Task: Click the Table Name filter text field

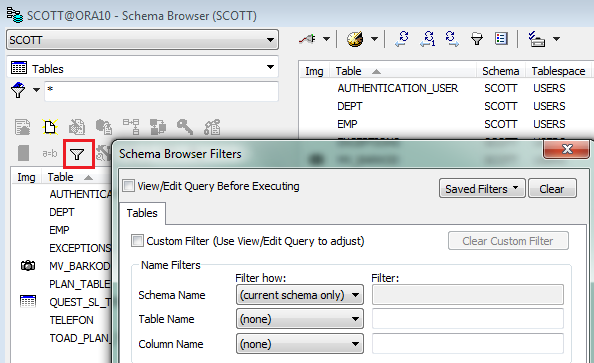Action: point(468,319)
